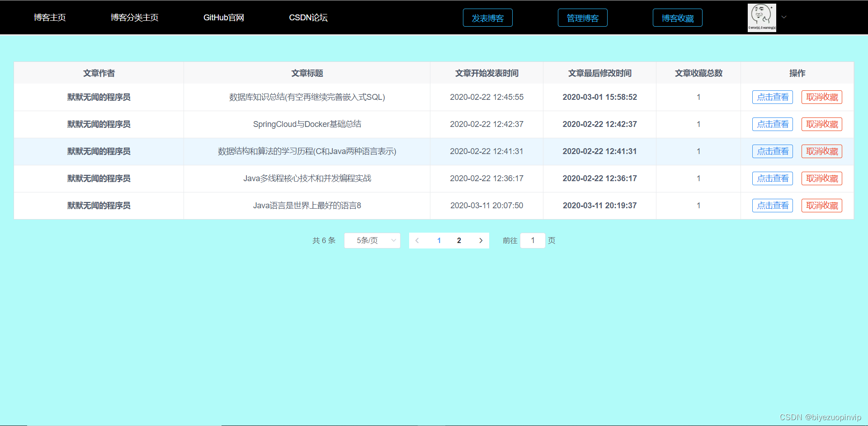Click author cell in SpringCloud与Docker row
The width and height of the screenshot is (868, 426).
click(99, 124)
